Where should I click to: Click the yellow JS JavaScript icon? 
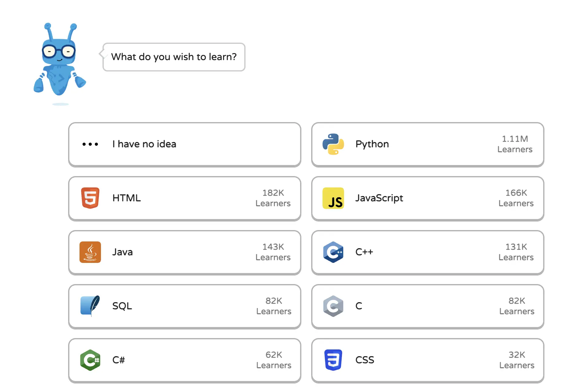click(333, 198)
